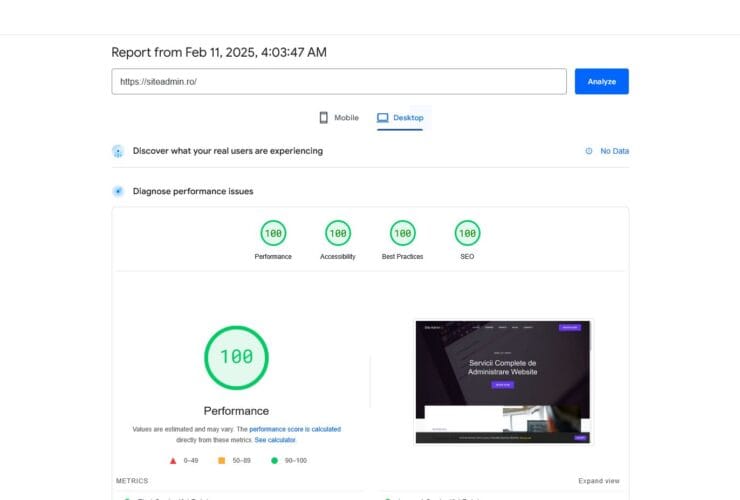Open the See calculator link
Image resolution: width=740 pixels, height=500 pixels.
click(x=275, y=440)
